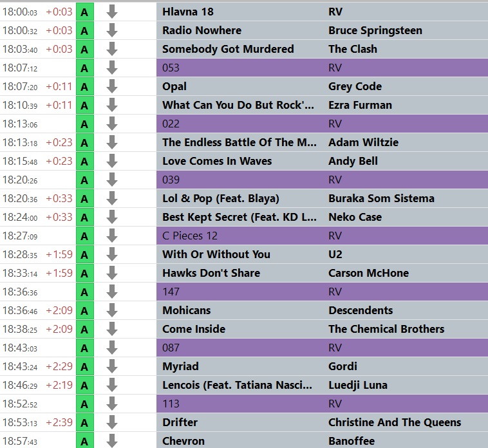Click the down arrow on Ezra Furman row

112,105
